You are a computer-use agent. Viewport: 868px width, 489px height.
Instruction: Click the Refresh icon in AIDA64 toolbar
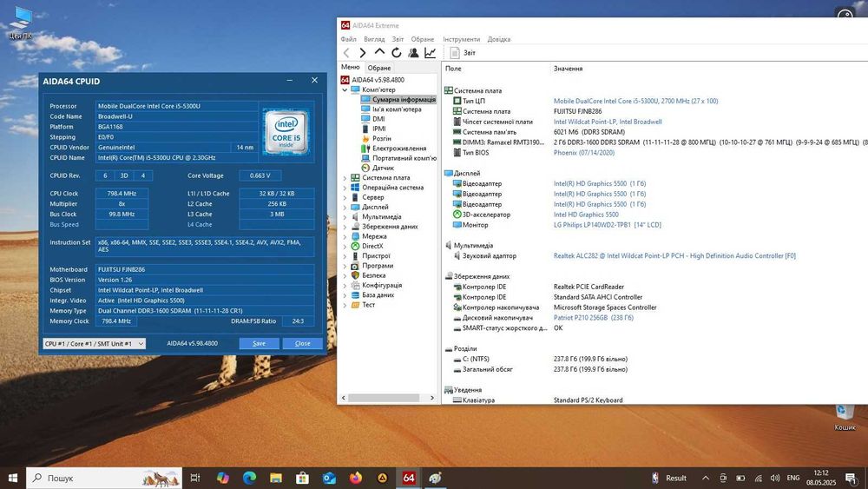(x=397, y=53)
